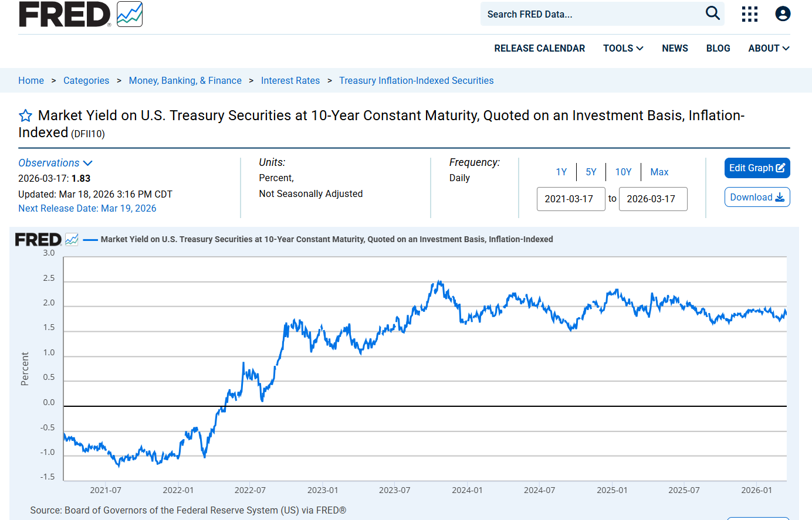Open Interest Rates breadcrumb link
Screen dimensions: 812x520
290,80
